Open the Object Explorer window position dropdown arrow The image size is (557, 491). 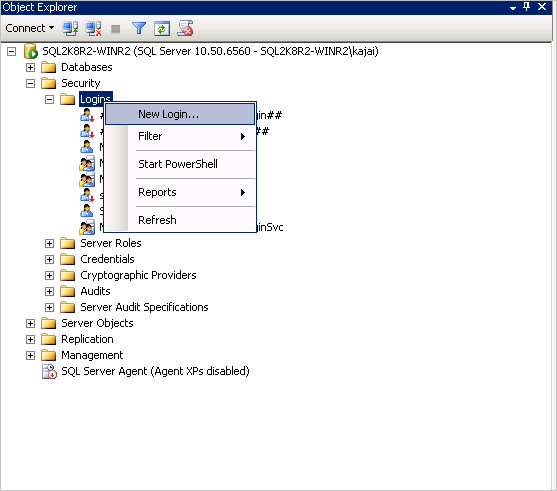513,8
